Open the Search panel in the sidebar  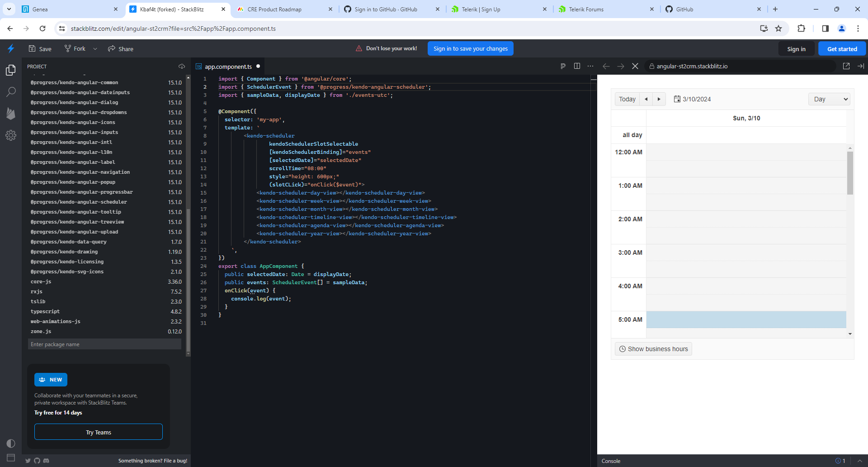[11, 92]
